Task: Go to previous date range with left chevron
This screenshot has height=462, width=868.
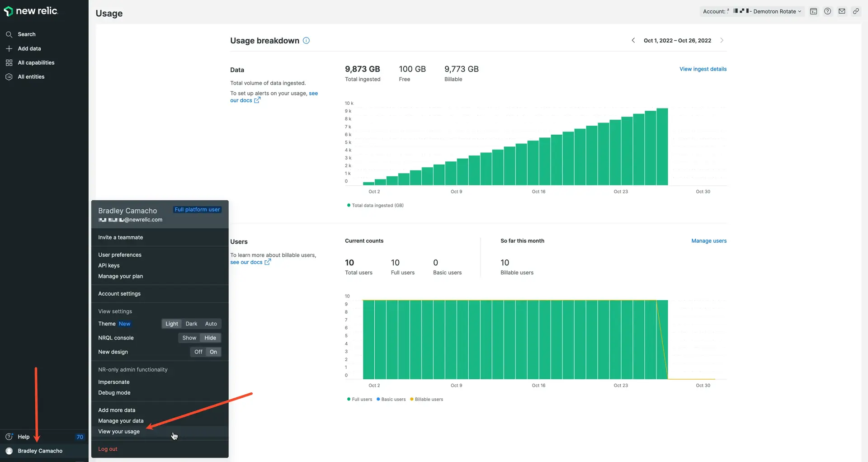Action: tap(633, 41)
